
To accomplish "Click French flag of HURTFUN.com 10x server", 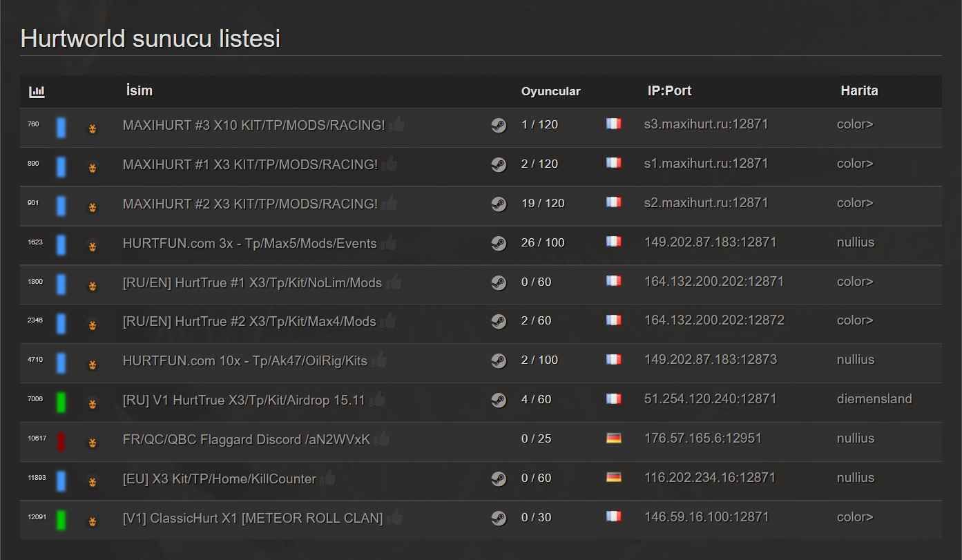I will (613, 360).
